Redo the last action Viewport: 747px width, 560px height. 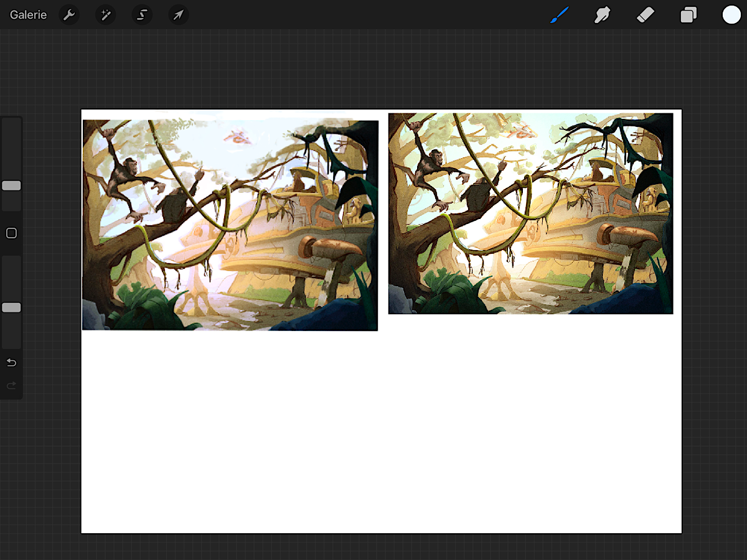(x=11, y=386)
